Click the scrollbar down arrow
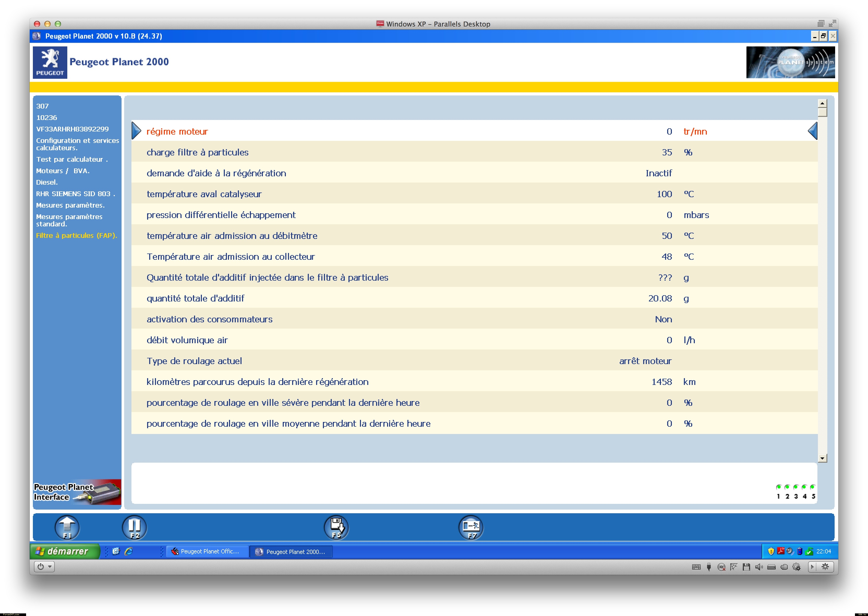 click(822, 458)
